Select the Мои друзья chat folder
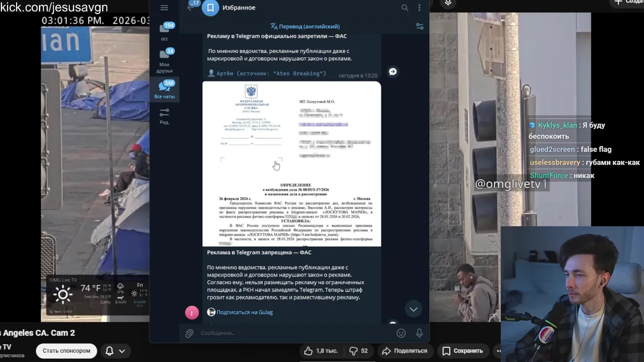 click(x=165, y=60)
